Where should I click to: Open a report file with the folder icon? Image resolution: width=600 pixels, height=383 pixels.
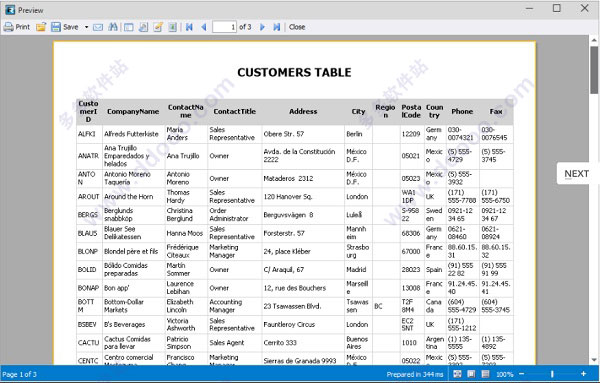(41, 27)
